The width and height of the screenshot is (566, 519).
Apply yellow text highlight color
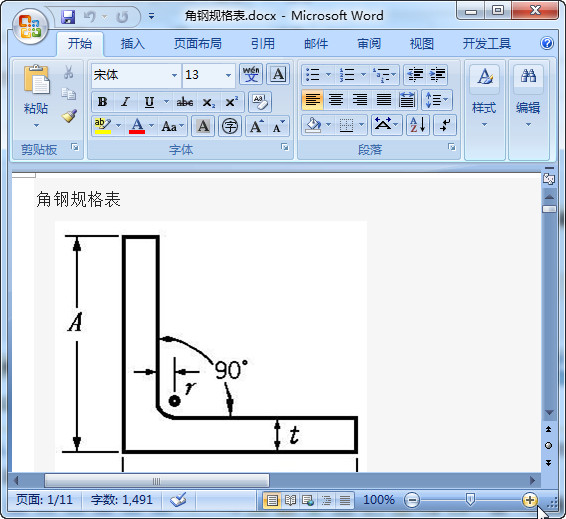point(103,126)
